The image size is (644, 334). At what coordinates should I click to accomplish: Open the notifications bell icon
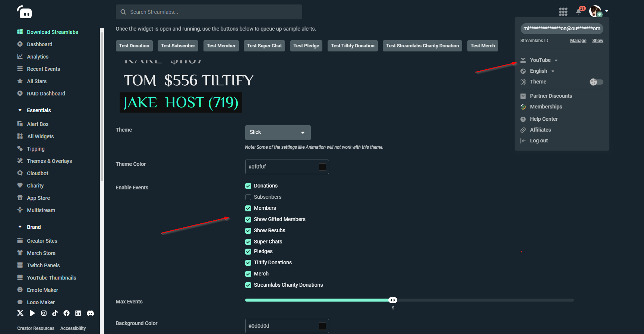tap(578, 12)
